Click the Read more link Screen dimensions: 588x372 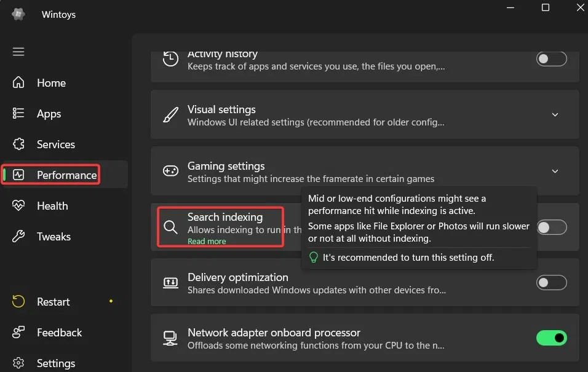point(207,242)
